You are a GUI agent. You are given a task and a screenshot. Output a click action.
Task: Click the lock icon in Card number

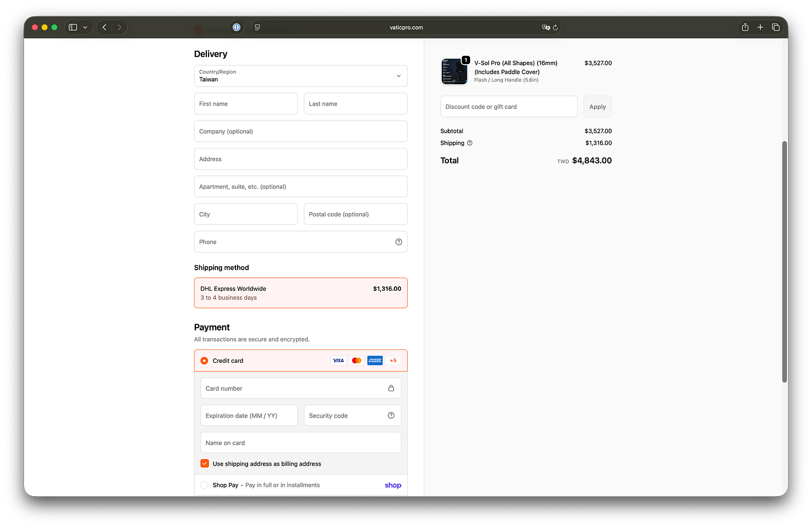point(391,388)
